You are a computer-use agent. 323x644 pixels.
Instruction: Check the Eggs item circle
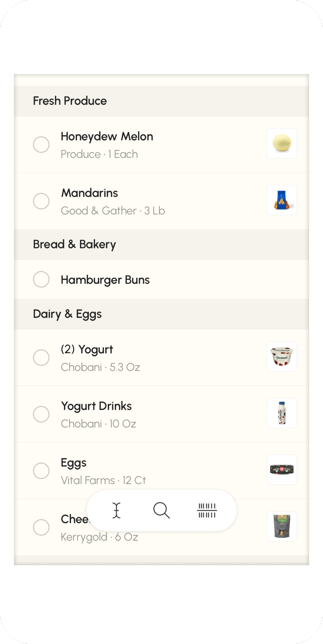[41, 471]
